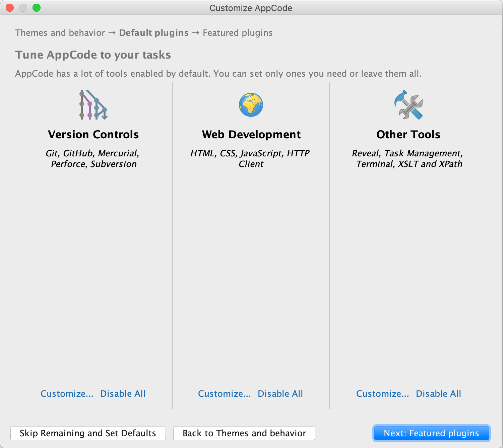This screenshot has height=448, width=503.
Task: Select Themes and behavior breadcrumb step
Action: tap(60, 33)
